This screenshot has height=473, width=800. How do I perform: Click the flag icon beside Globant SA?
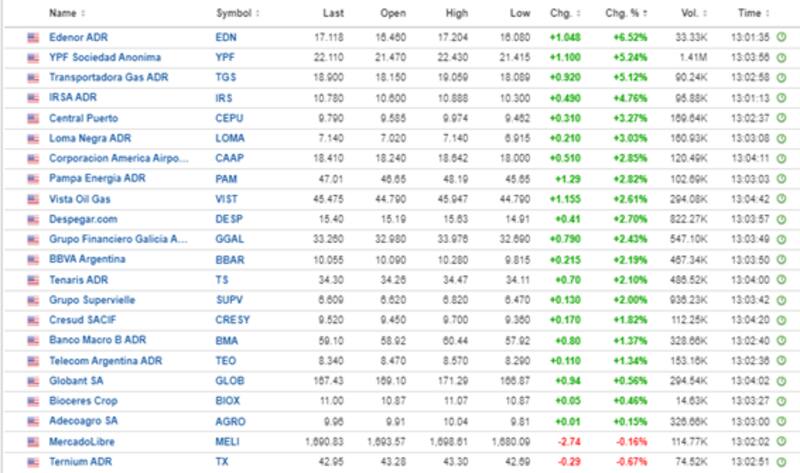tap(33, 381)
